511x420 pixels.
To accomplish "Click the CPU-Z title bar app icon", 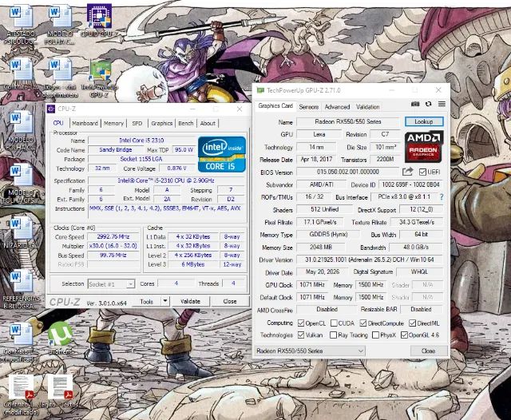I will [x=51, y=109].
